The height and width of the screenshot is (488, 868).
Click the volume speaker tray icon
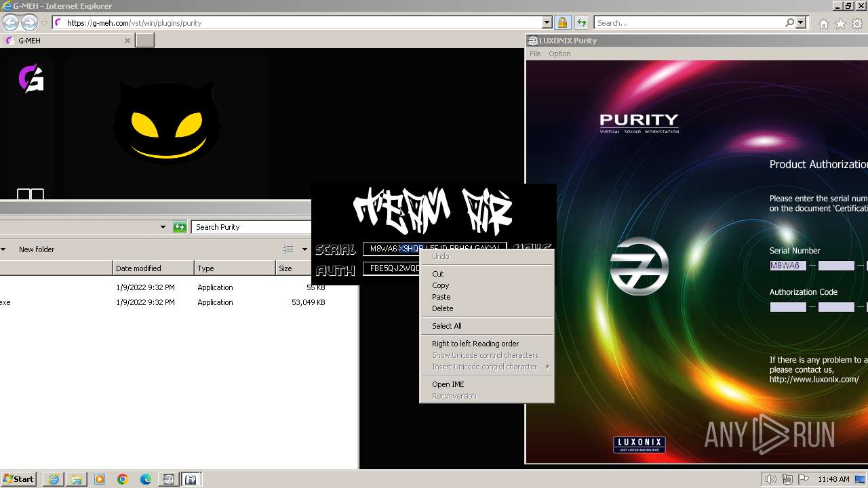[x=770, y=479]
